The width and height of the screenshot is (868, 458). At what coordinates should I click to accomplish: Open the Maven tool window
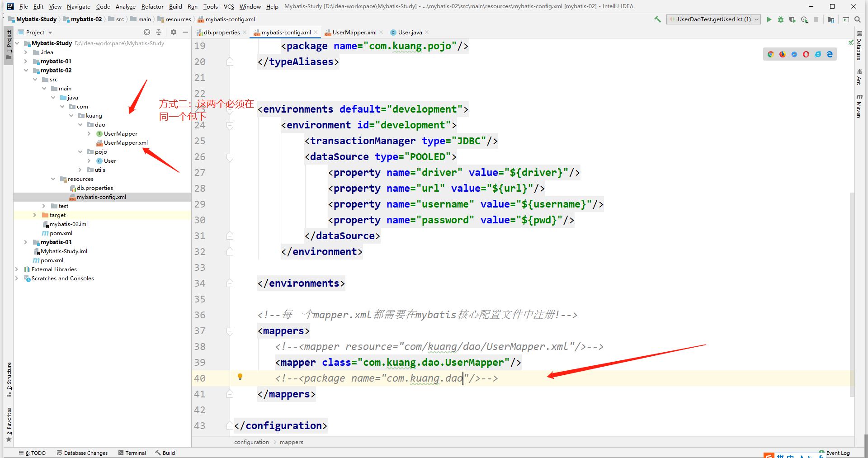pos(859,106)
